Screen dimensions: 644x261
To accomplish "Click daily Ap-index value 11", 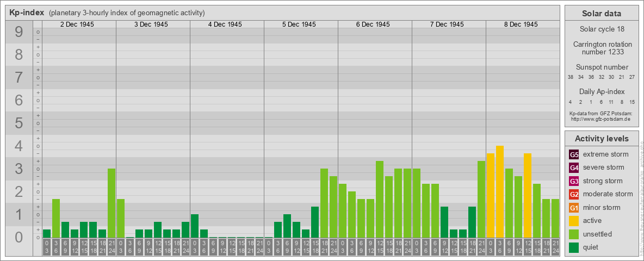I will click(x=611, y=102).
